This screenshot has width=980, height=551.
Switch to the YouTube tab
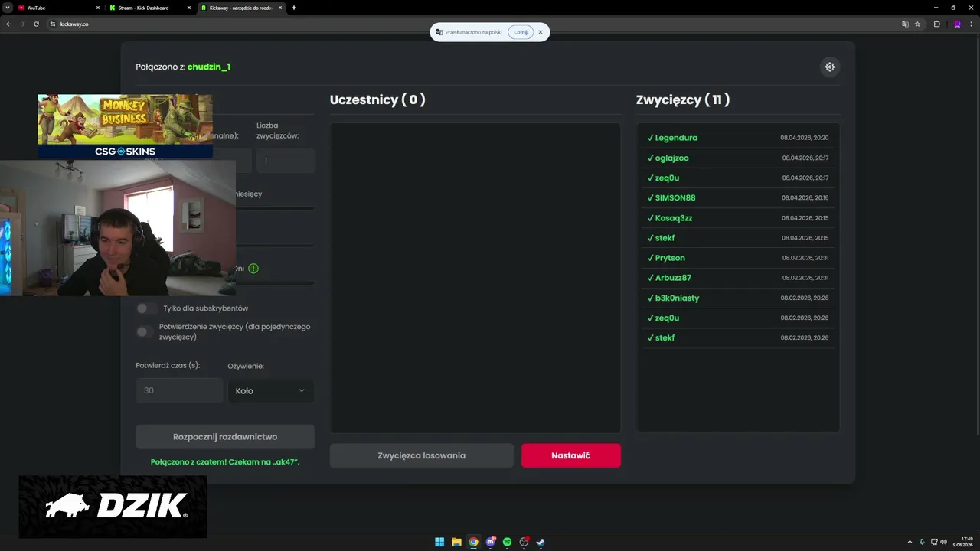coord(58,8)
